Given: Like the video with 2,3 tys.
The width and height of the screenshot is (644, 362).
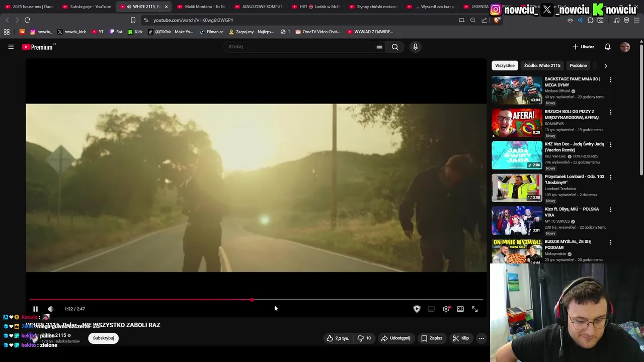Looking at the screenshot, I should tap(338, 338).
